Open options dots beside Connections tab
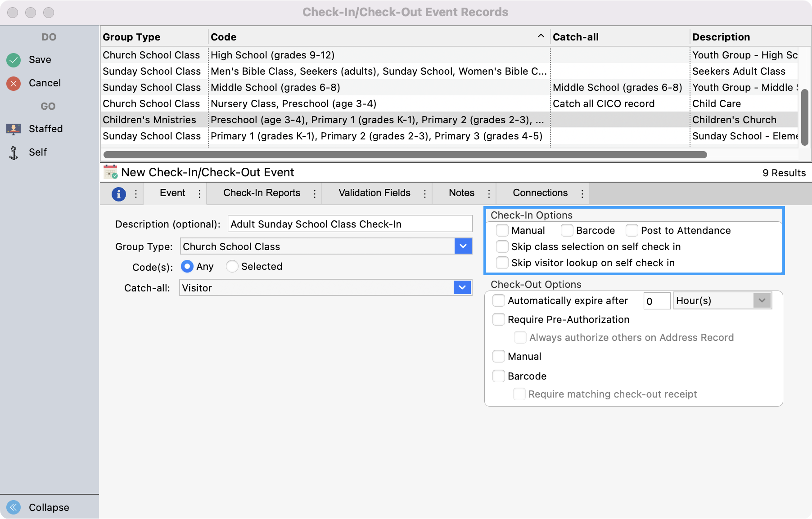The width and height of the screenshot is (812, 519). tap(582, 194)
